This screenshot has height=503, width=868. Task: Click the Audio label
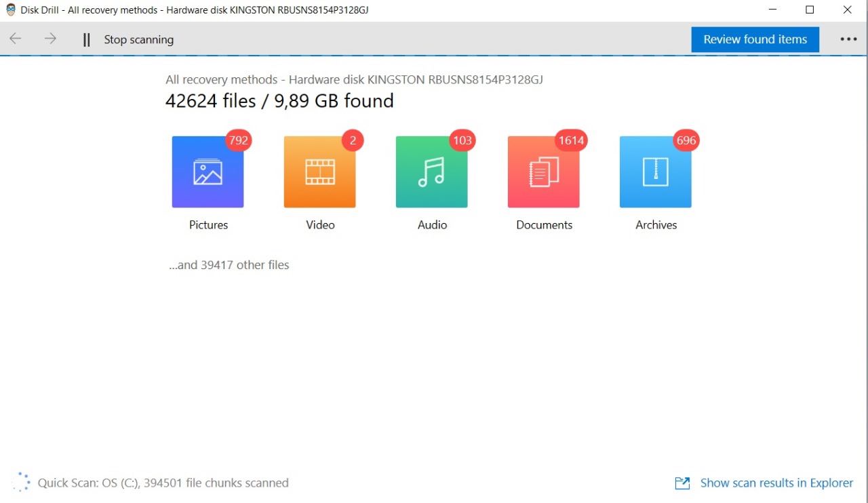coord(432,225)
